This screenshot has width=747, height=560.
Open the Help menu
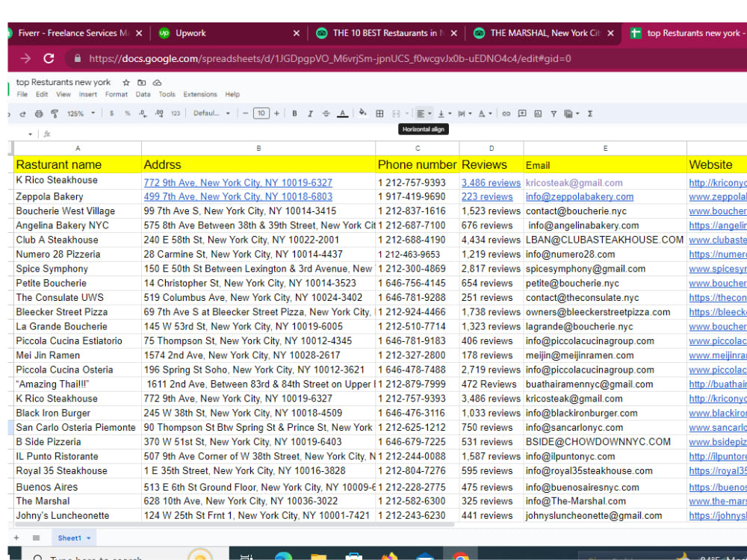232,94
